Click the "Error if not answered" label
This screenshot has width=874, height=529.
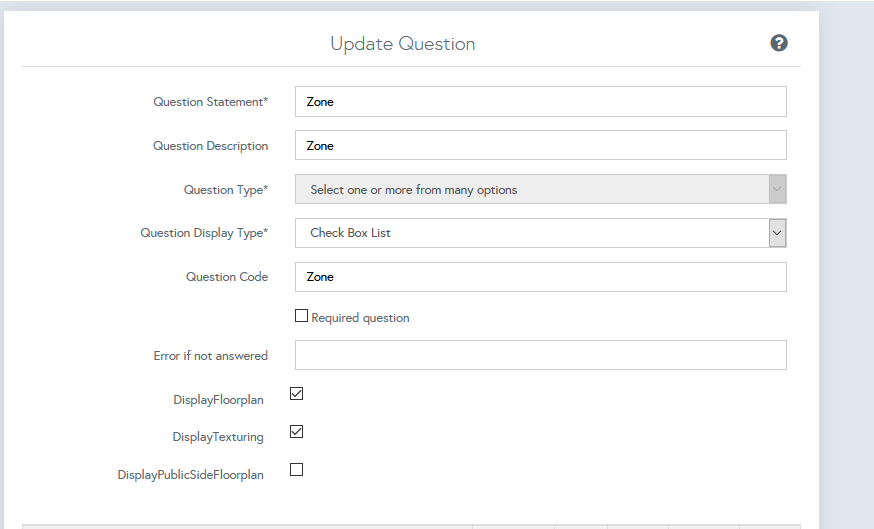point(210,356)
